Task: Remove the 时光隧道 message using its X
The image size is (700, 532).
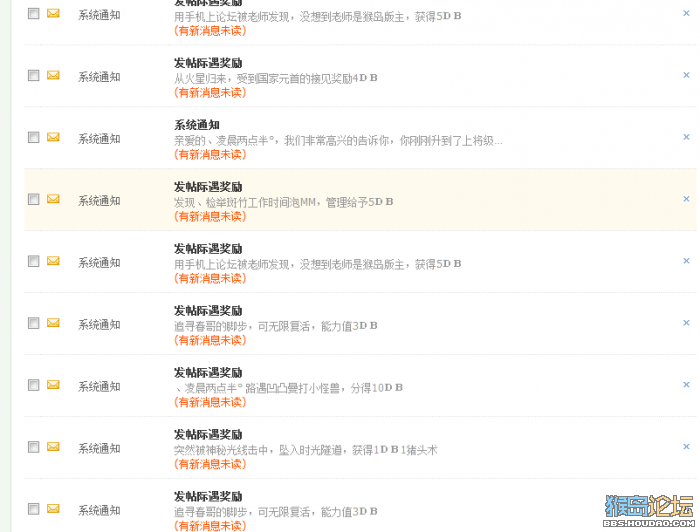Action: 686,447
